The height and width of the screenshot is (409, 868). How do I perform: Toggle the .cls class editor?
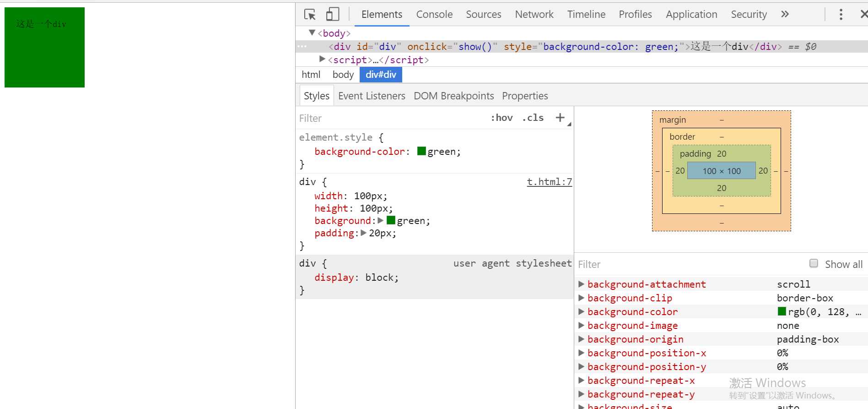[533, 118]
